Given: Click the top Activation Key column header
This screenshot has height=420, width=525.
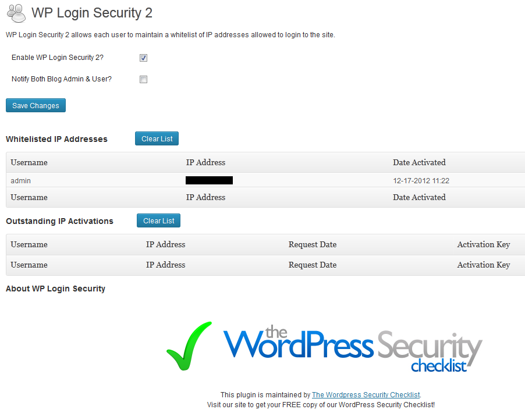Looking at the screenshot, I should click(483, 244).
